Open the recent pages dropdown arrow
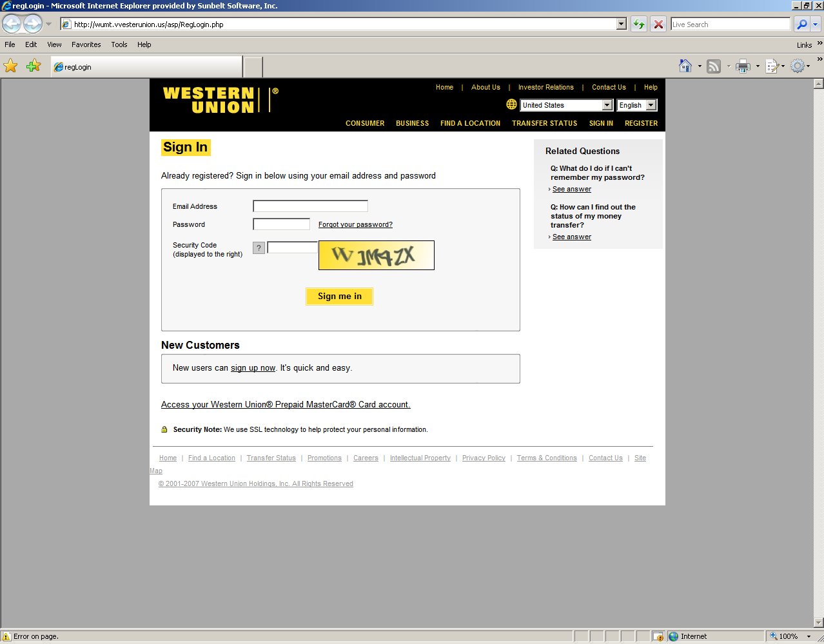Viewport: 824px width, 644px height. [x=48, y=24]
